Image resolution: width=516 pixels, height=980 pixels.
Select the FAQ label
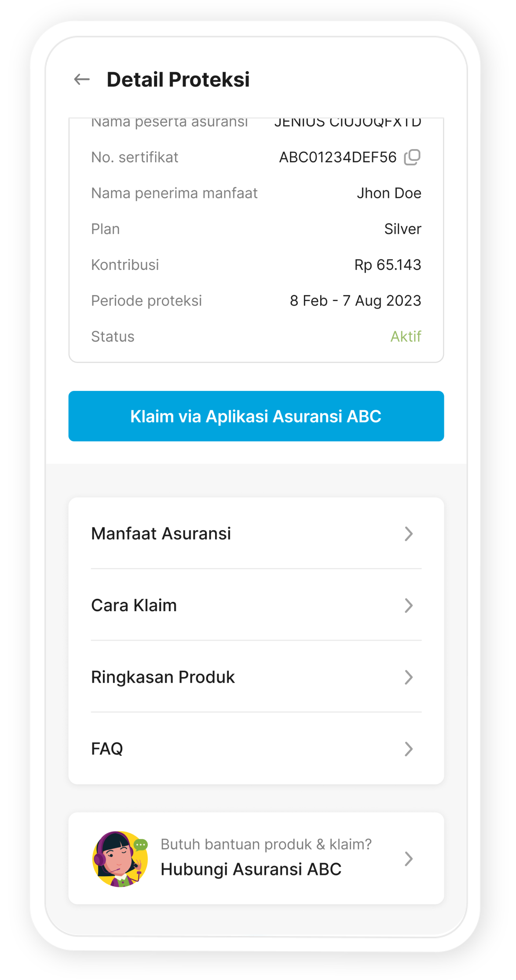[107, 749]
